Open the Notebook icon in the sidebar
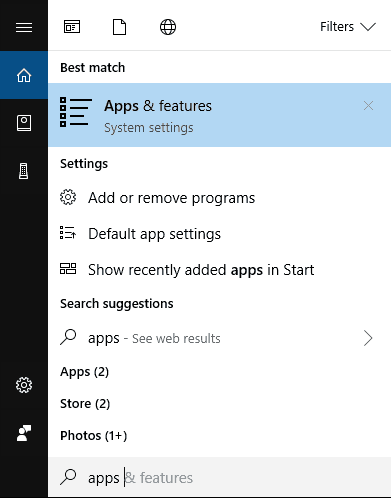 pos(24,123)
